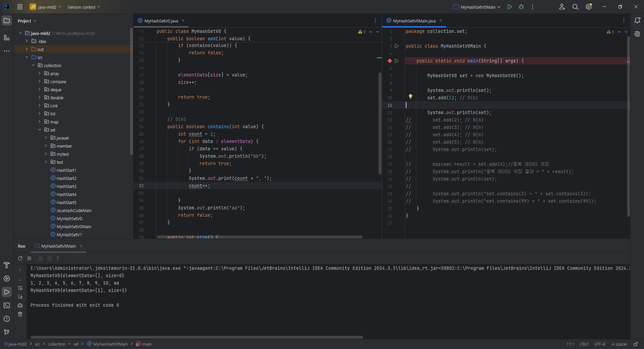Toggle the Project tool window folder icon
644x349 pixels.
(x=7, y=20)
